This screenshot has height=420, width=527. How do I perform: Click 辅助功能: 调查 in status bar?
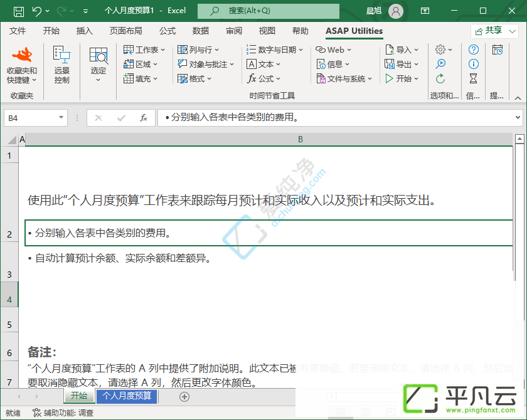63,412
